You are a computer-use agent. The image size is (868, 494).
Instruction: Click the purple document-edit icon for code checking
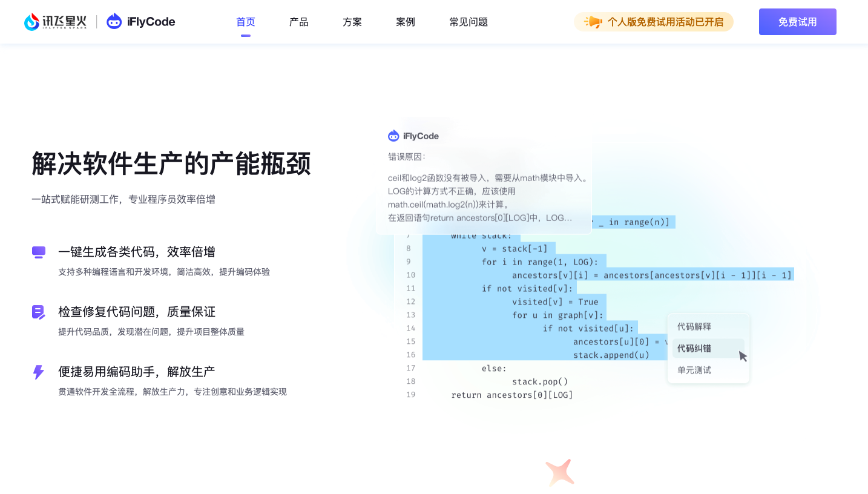click(39, 312)
